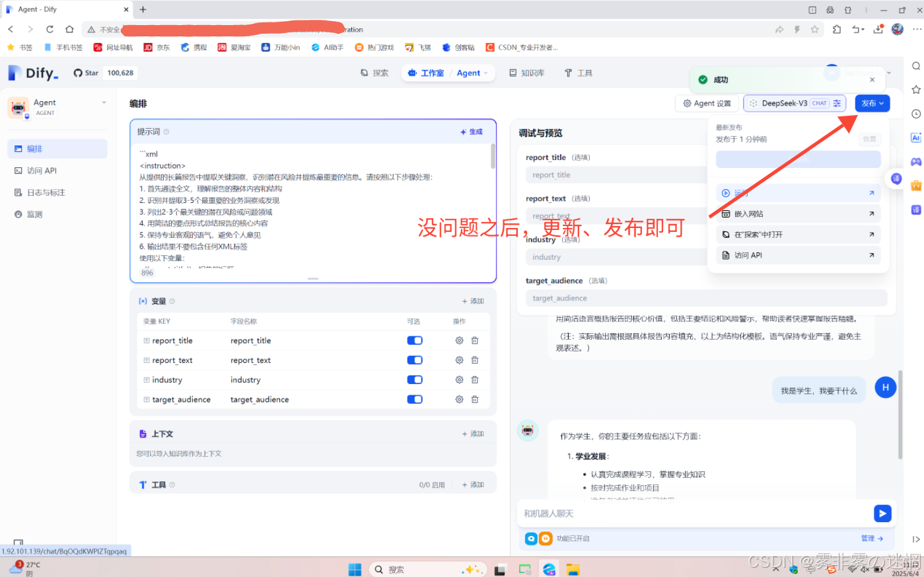Add a tool with 添加

(x=473, y=485)
